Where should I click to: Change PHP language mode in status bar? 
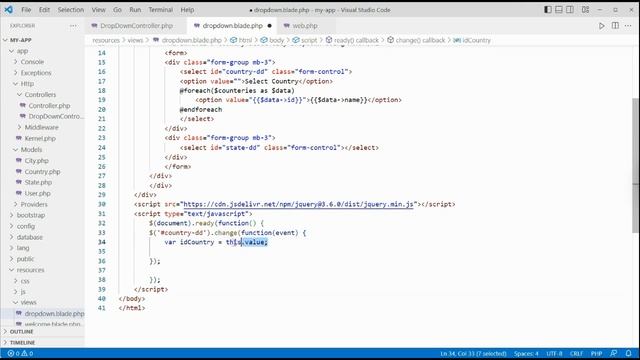pos(597,353)
